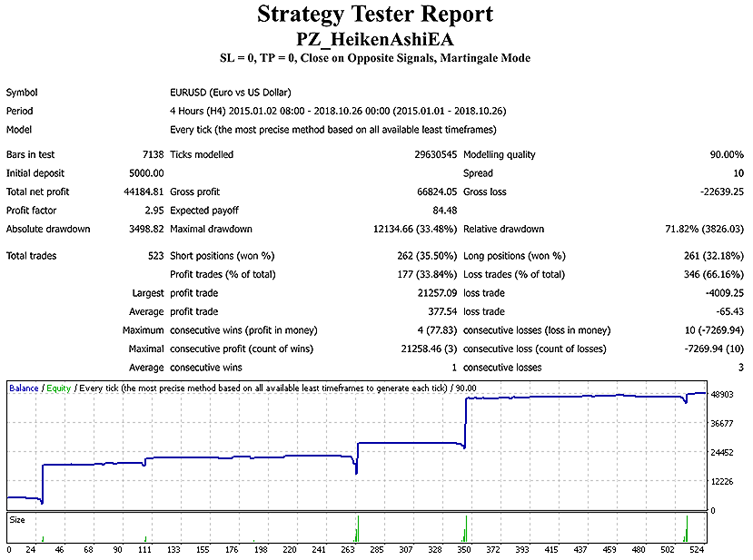
Task: Click the Martingale Mode subtitle line
Action: pyautogui.click(x=375, y=58)
